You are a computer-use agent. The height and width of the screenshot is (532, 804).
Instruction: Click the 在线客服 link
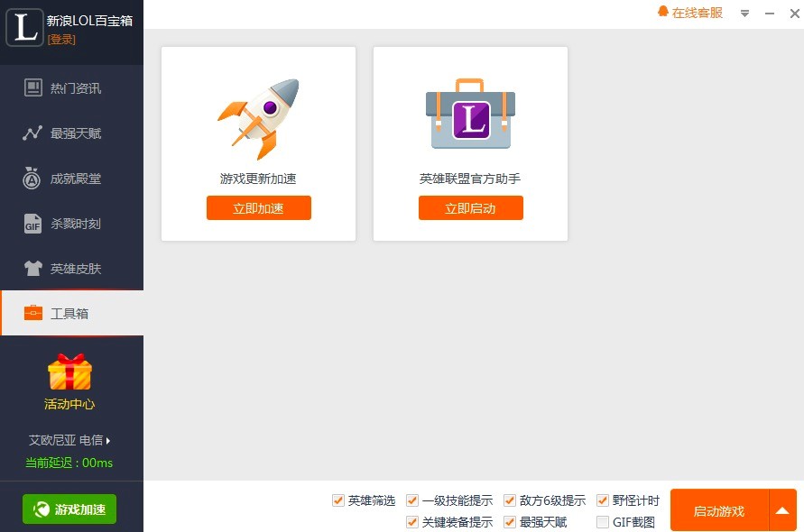(x=698, y=13)
